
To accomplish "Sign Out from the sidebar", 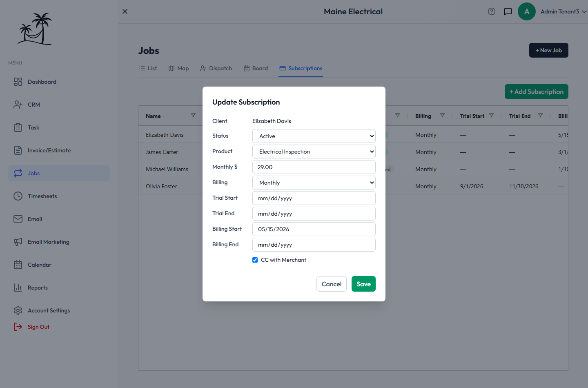I will click(x=32, y=327).
